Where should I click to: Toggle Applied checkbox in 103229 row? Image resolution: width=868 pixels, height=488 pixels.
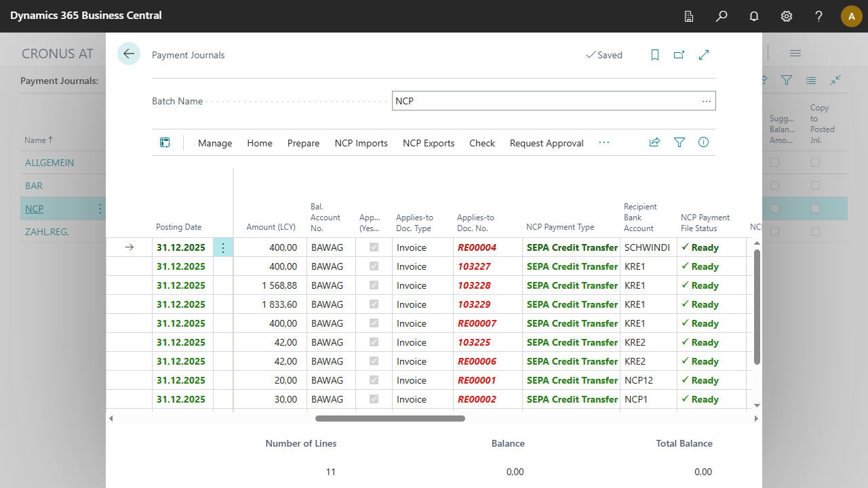click(374, 304)
